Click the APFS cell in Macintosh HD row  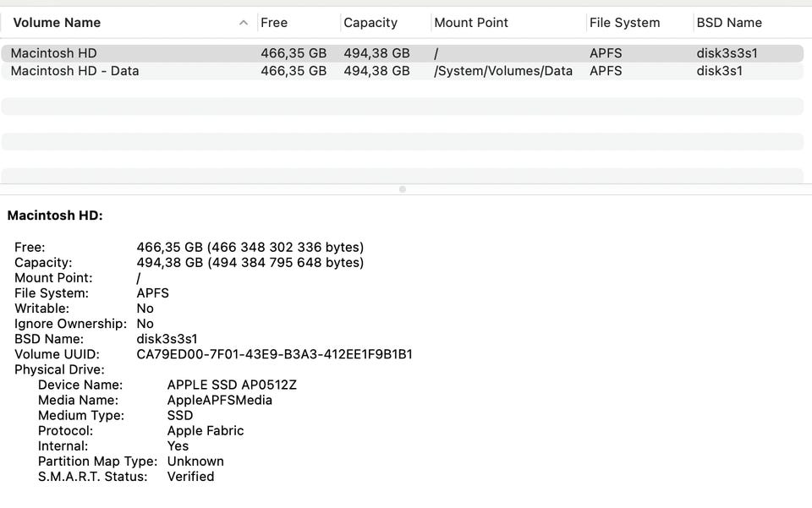point(606,53)
